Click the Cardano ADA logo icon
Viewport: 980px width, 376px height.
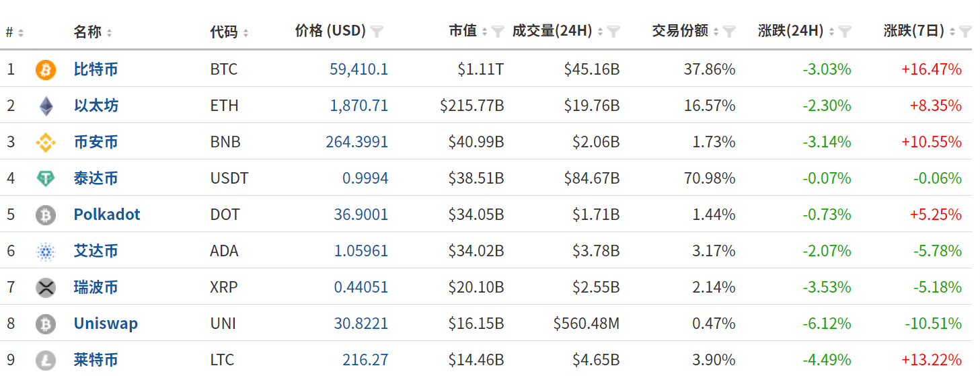(x=46, y=251)
